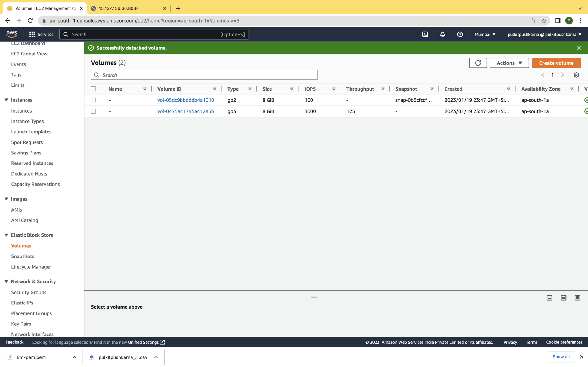Open AWS CloudShell icon

coord(425,34)
